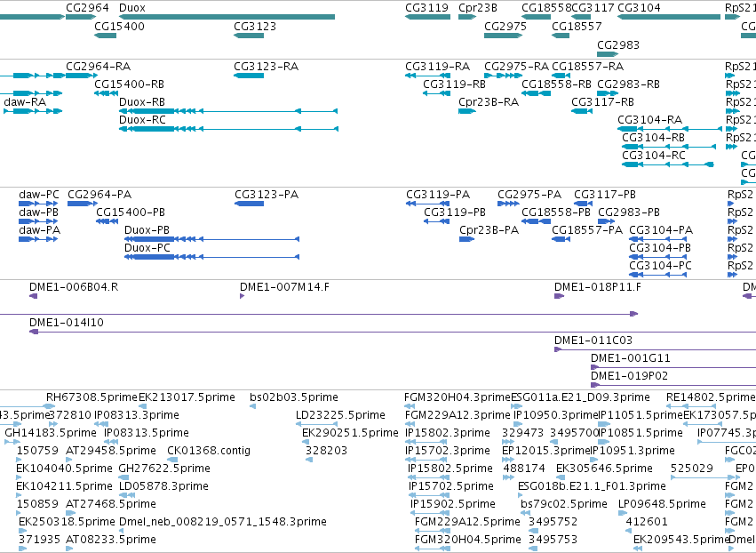
Task: Select the DME1-007M14.F clone end
Action: point(242,296)
